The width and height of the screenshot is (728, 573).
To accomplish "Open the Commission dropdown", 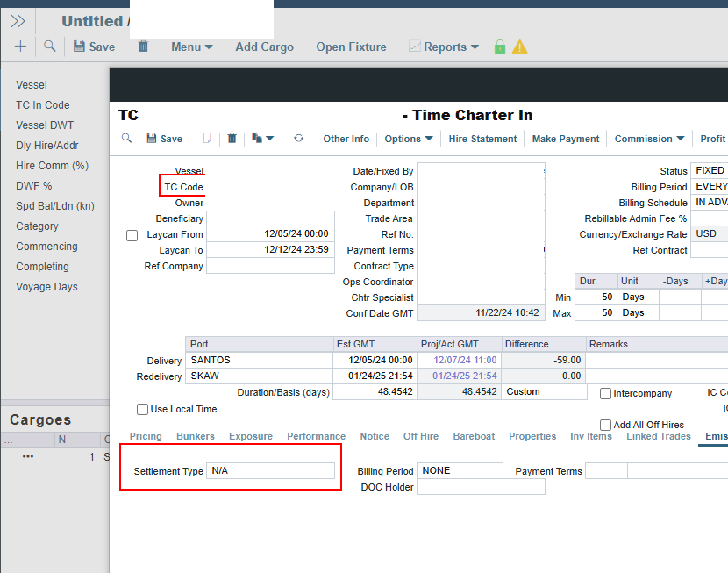I will click(649, 139).
